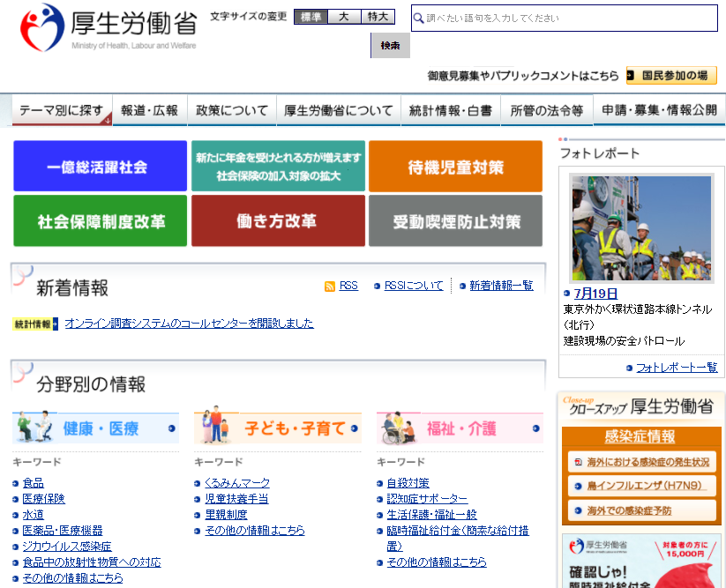This screenshot has height=588, width=726.
Task: Open the 食品 keyword link
Action: (34, 483)
